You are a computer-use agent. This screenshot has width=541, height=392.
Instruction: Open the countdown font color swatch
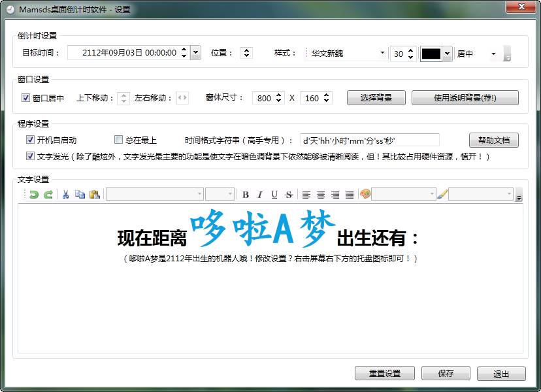433,52
